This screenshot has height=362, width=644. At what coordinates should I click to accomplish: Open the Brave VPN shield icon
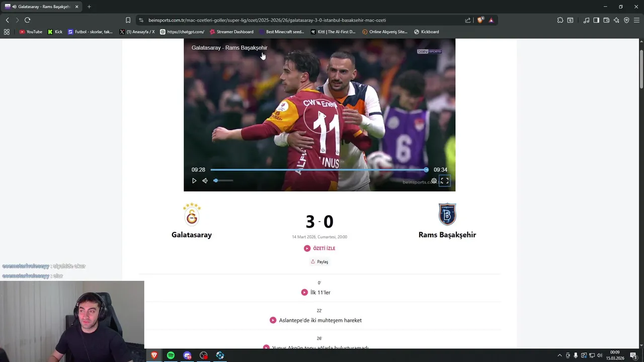626,20
